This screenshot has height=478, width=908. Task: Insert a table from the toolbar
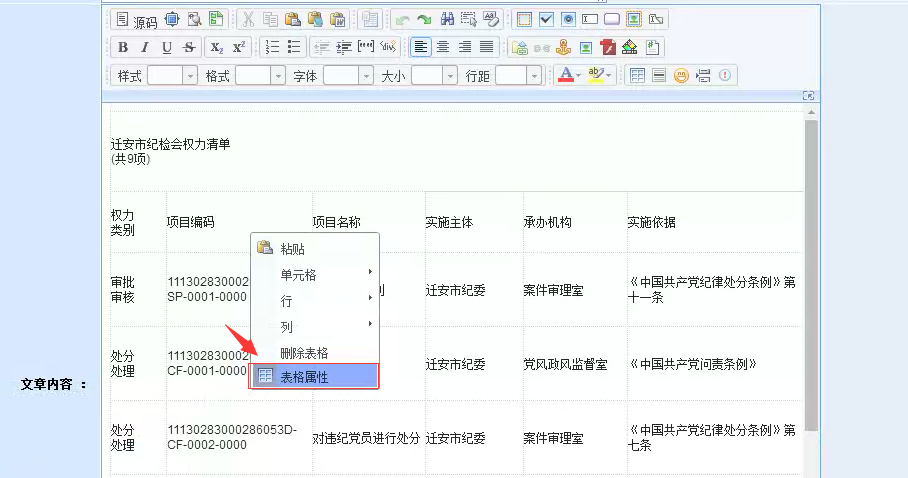point(637,75)
